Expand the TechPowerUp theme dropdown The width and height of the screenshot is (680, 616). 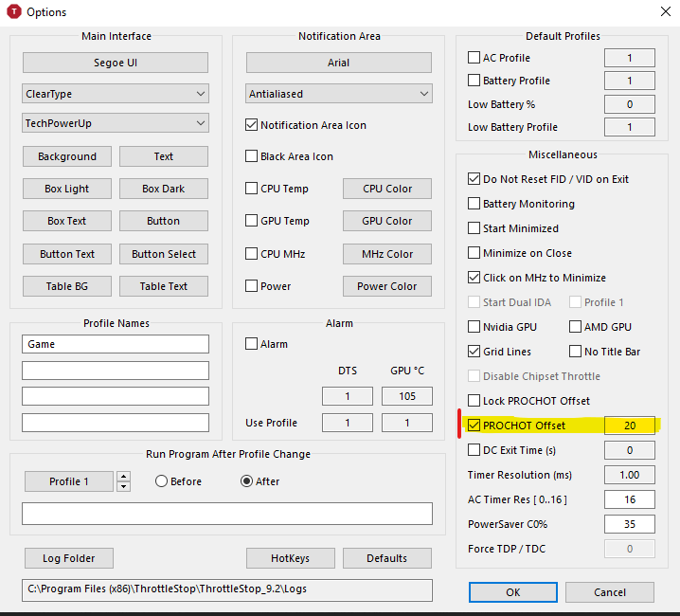coord(116,123)
